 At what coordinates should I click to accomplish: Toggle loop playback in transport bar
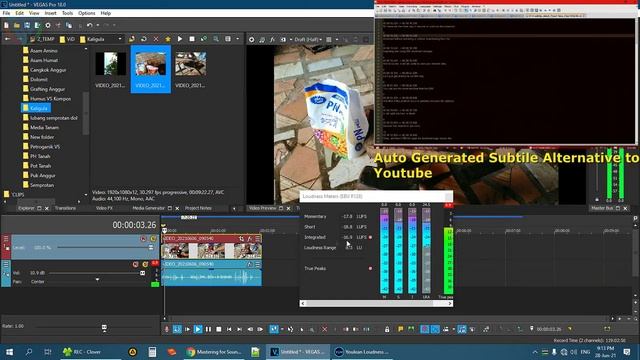177,329
